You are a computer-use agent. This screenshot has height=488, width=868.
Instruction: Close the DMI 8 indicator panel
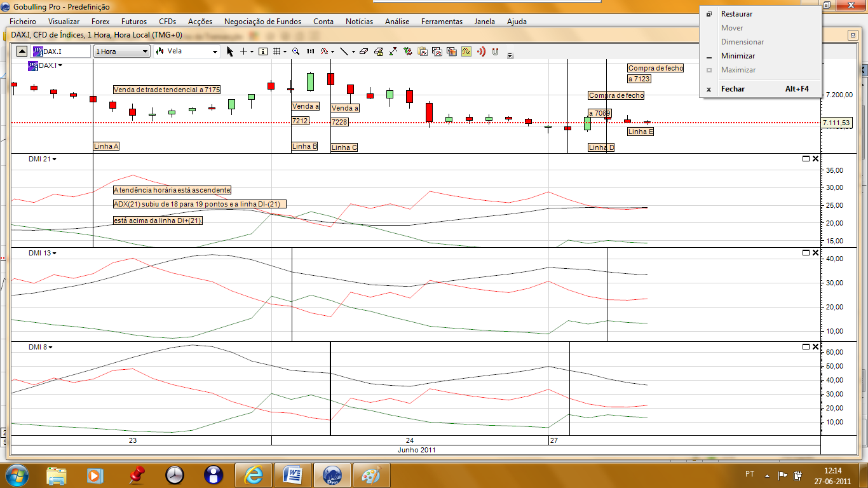(815, 347)
